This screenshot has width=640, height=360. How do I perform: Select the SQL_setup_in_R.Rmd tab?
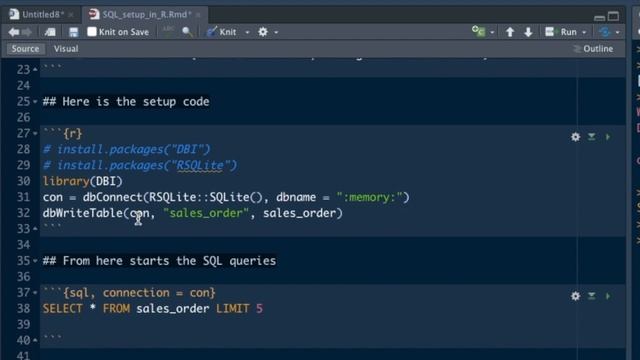146,15
